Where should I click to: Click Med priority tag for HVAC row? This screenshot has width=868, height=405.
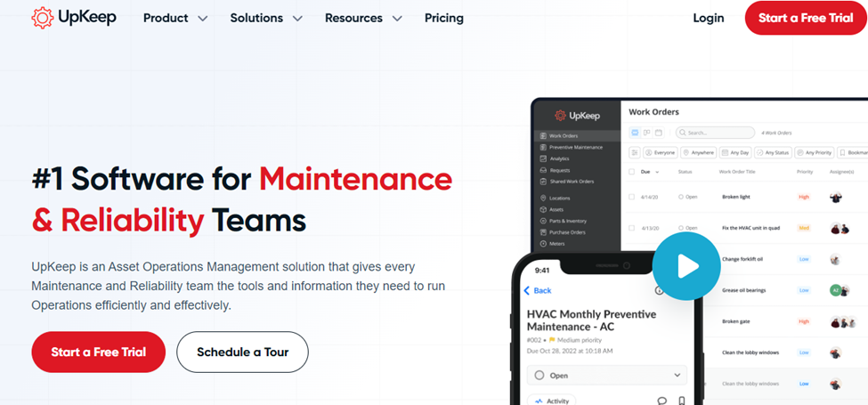click(x=804, y=228)
